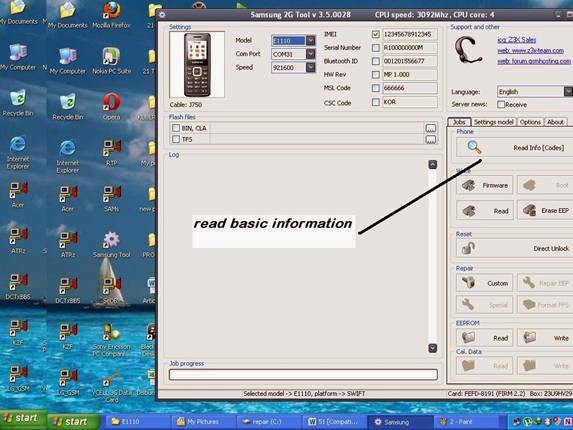
Task: Check the CSC Code checkbox
Action: point(376,102)
